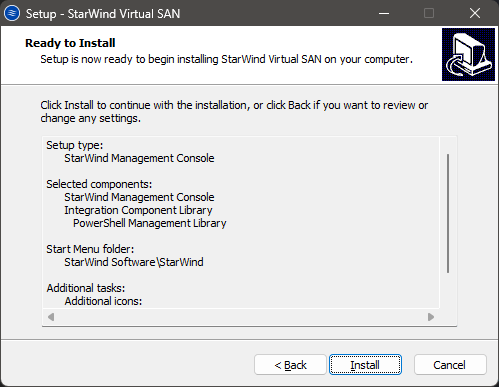Click "Additional icons:" line in summary

103,301
